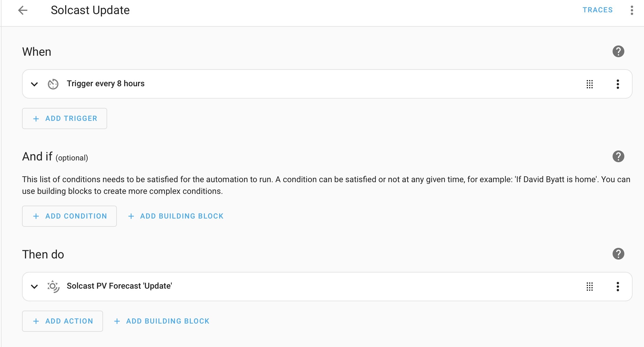Go back using the arrow icon
The image size is (644, 347).
point(23,10)
